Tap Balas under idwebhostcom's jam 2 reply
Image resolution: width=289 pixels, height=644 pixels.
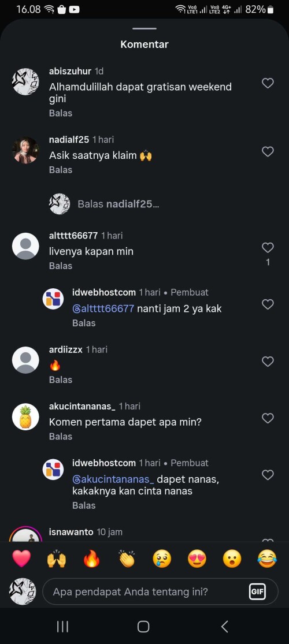click(84, 323)
